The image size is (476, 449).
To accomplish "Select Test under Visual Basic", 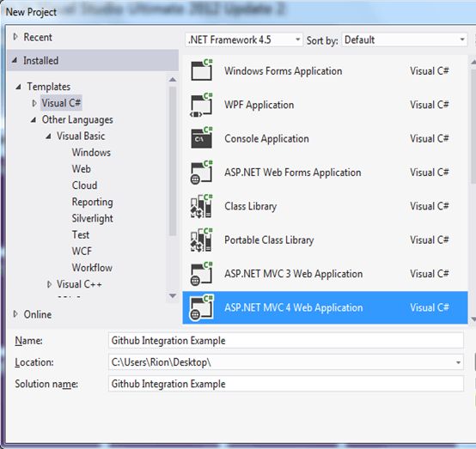I will click(81, 235).
